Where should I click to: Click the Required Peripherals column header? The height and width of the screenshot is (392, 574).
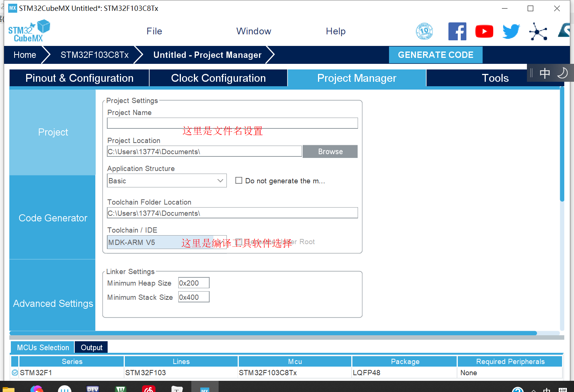510,361
